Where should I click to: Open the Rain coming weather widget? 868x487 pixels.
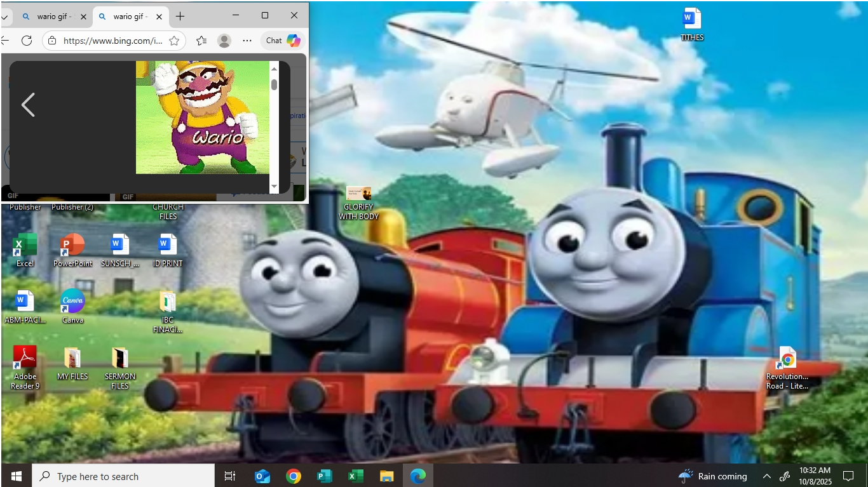click(x=713, y=476)
